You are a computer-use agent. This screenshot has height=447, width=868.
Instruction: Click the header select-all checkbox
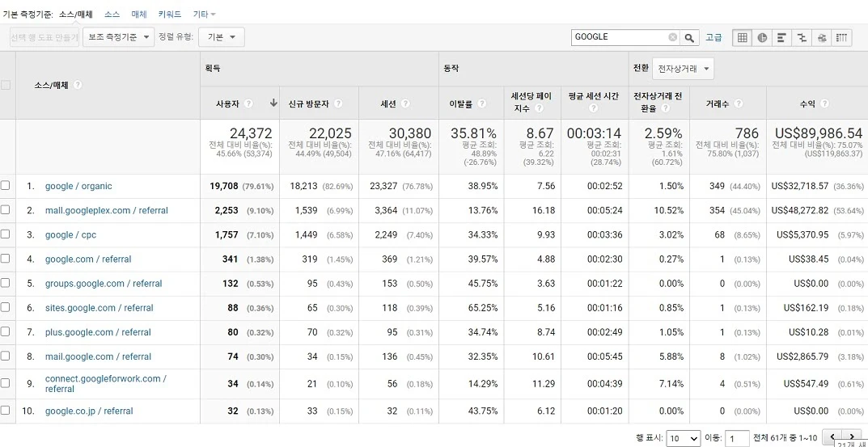tap(6, 85)
